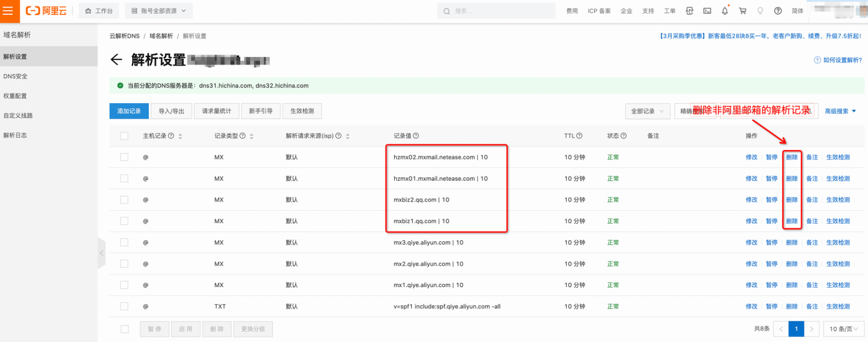Sort by 解析请求来源(isp) column
The width and height of the screenshot is (868, 342).
[347, 136]
